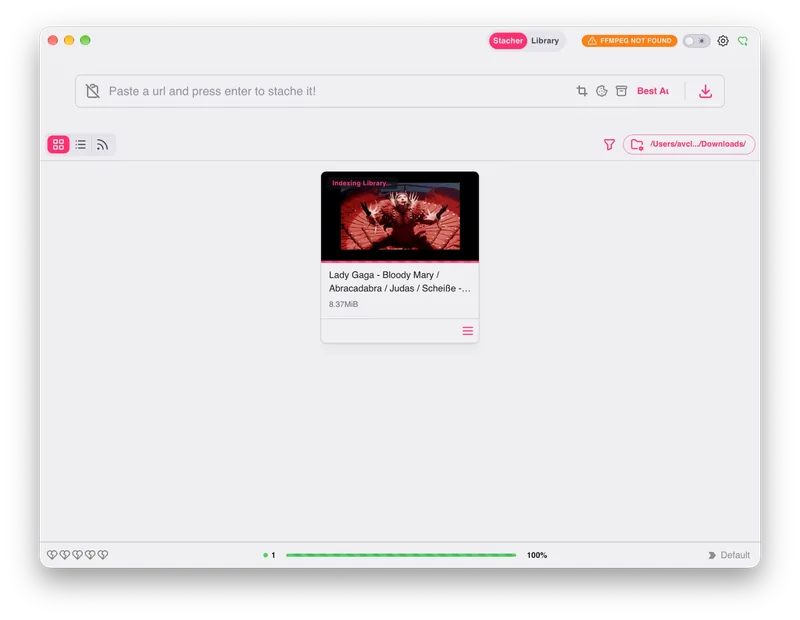Click the FFMPEG NOT FOUND warning badge
The image size is (800, 620).
pos(629,41)
